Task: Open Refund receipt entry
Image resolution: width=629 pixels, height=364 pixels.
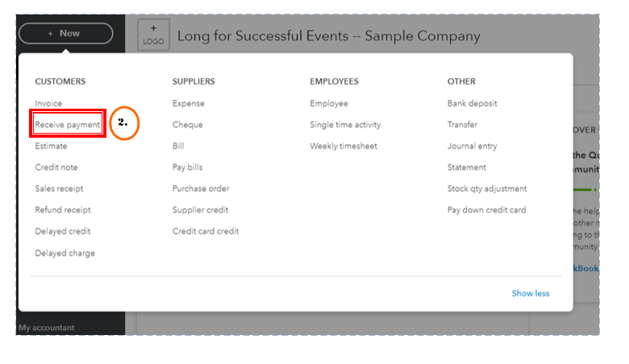Action: pos(63,210)
